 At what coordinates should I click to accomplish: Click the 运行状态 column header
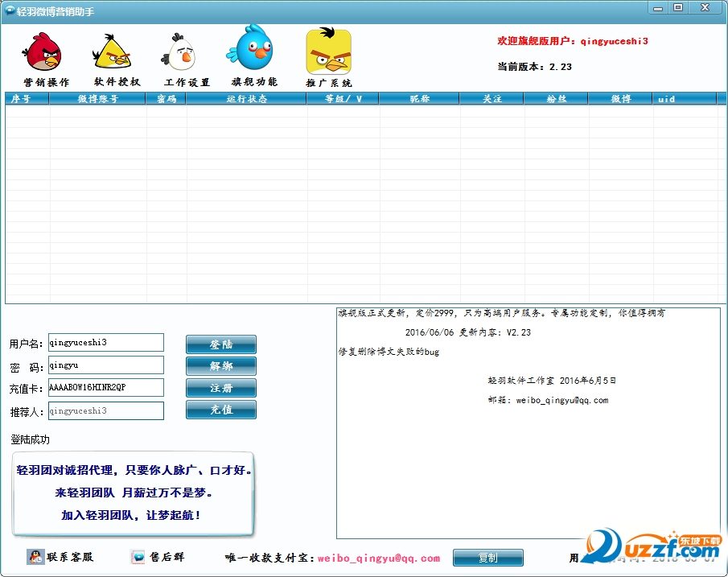click(246, 98)
